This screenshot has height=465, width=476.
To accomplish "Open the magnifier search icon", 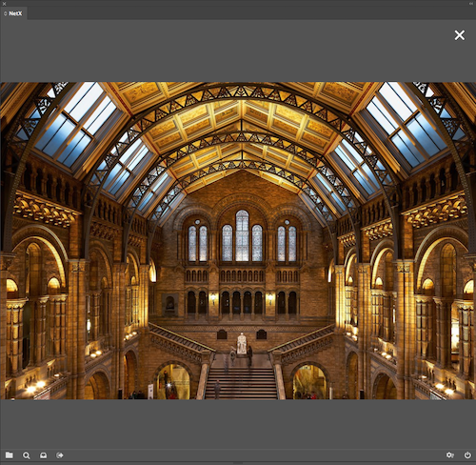I will pyautogui.click(x=27, y=455).
